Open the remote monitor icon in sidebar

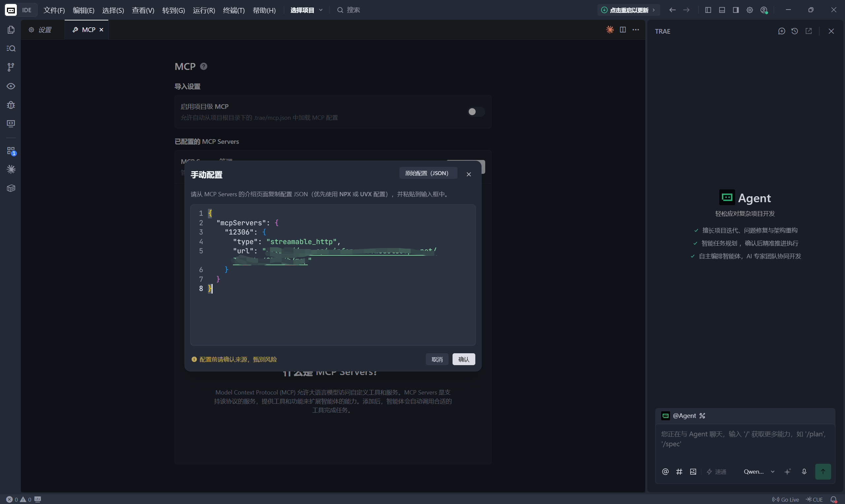coord(11,124)
